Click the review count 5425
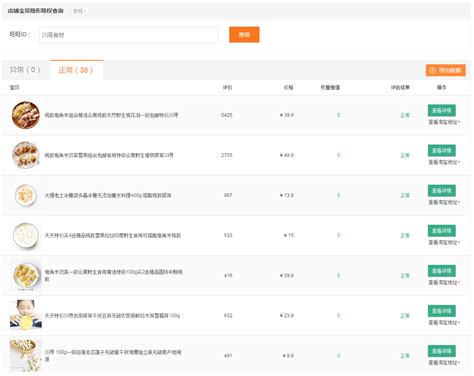The height and width of the screenshot is (376, 474). pyautogui.click(x=227, y=115)
